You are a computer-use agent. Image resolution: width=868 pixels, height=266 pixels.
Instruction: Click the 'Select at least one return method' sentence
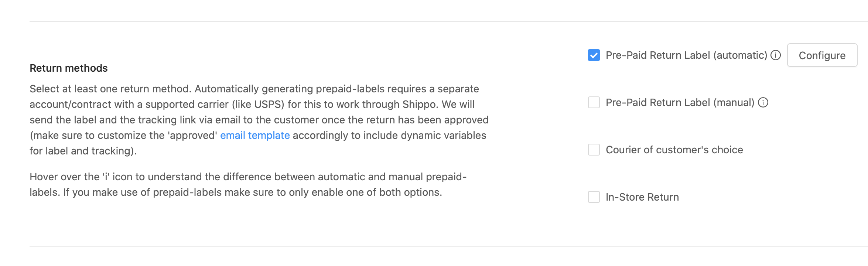(x=110, y=89)
